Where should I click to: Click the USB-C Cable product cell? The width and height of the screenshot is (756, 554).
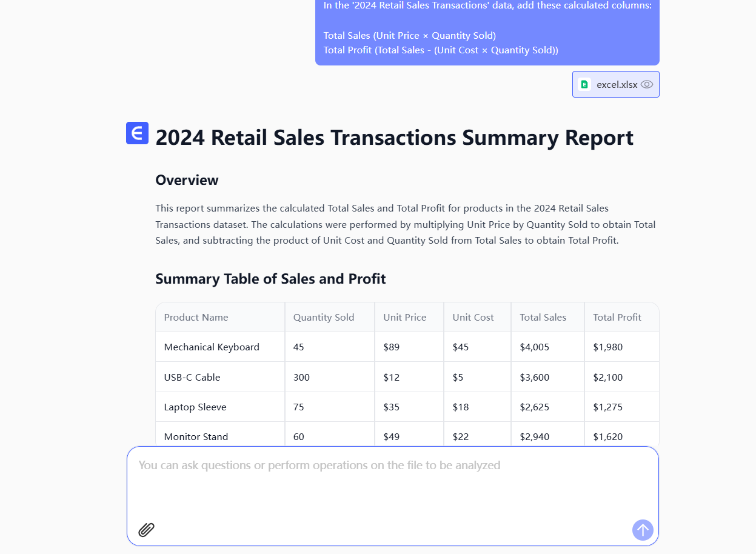coord(192,377)
